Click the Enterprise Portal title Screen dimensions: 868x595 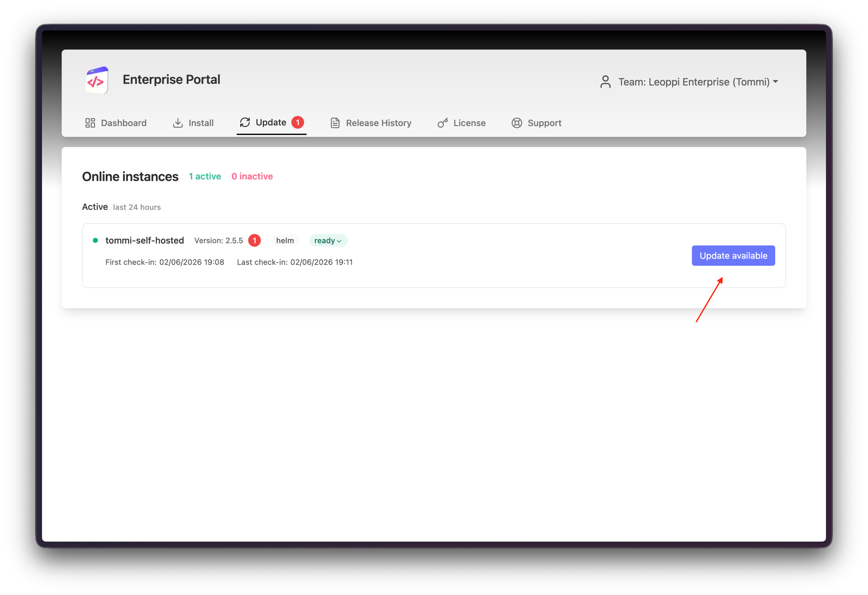(x=171, y=79)
